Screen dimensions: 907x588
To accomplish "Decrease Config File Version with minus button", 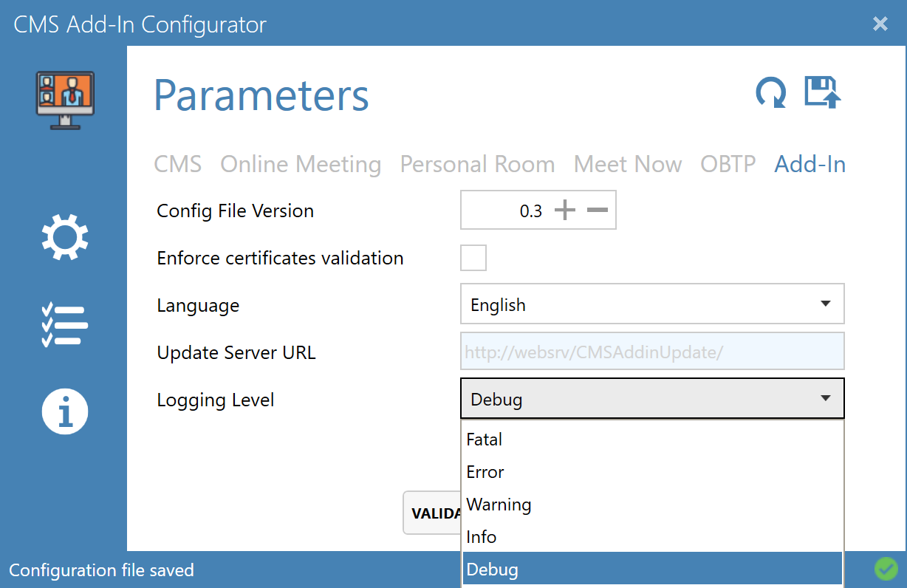I will pos(598,211).
